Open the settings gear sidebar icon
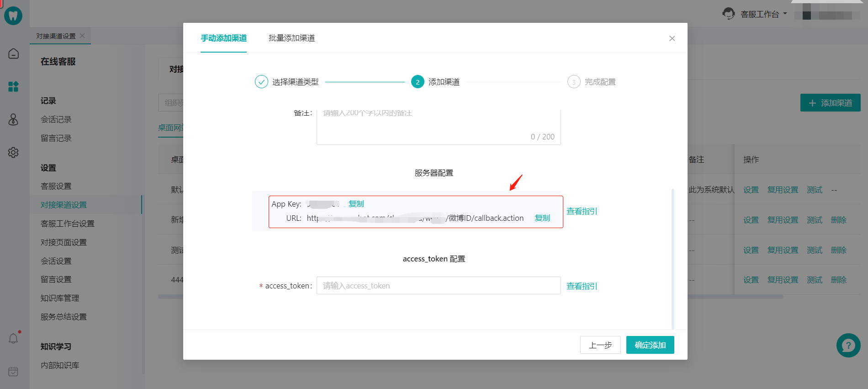The image size is (868, 389). [x=14, y=152]
